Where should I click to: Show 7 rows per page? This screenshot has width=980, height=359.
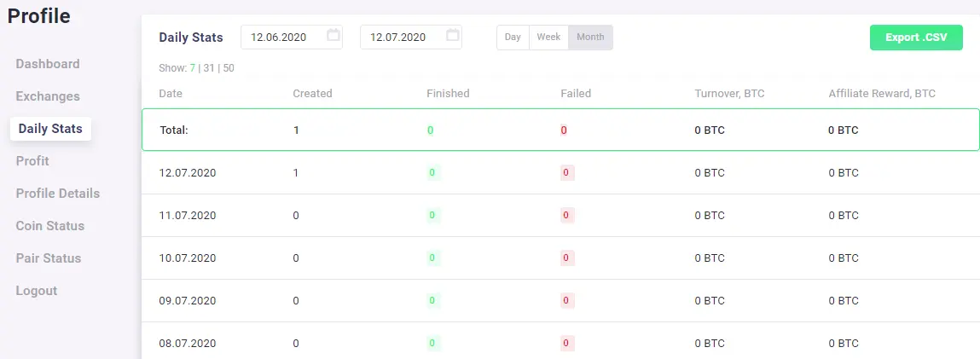193,68
